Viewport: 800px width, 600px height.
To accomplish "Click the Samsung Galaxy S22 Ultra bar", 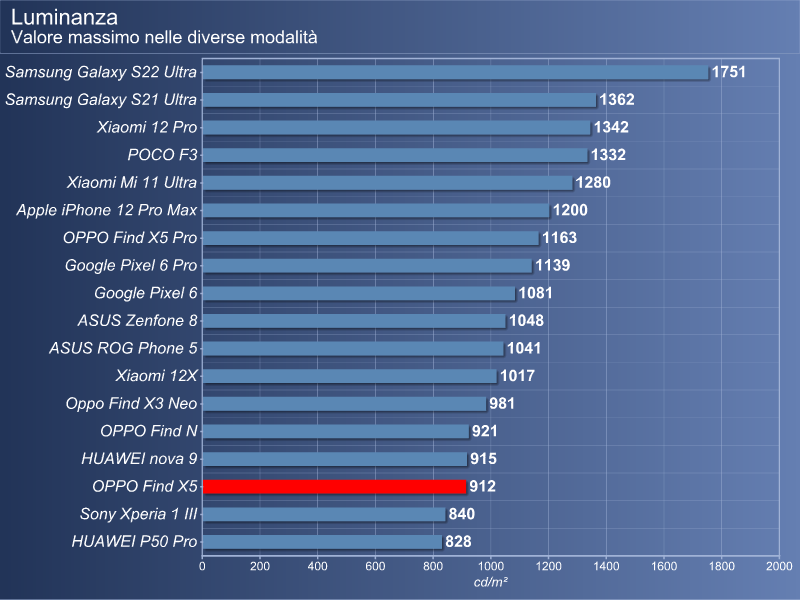I will pos(456,72).
